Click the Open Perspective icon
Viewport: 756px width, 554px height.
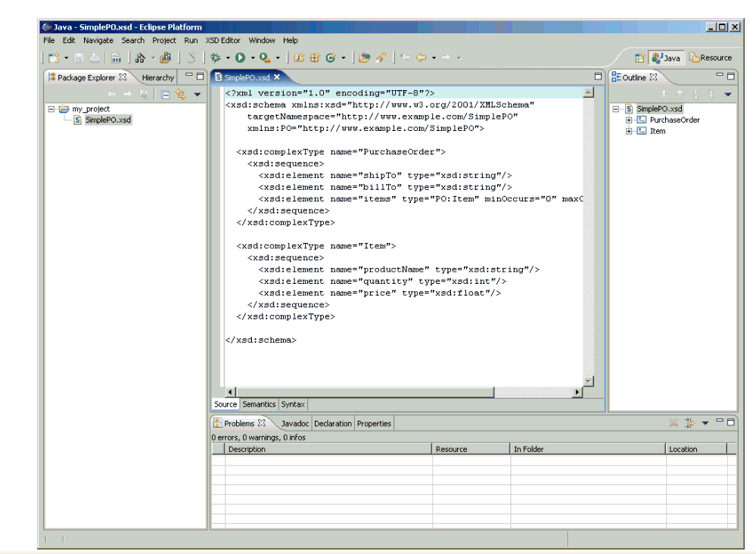[x=639, y=58]
